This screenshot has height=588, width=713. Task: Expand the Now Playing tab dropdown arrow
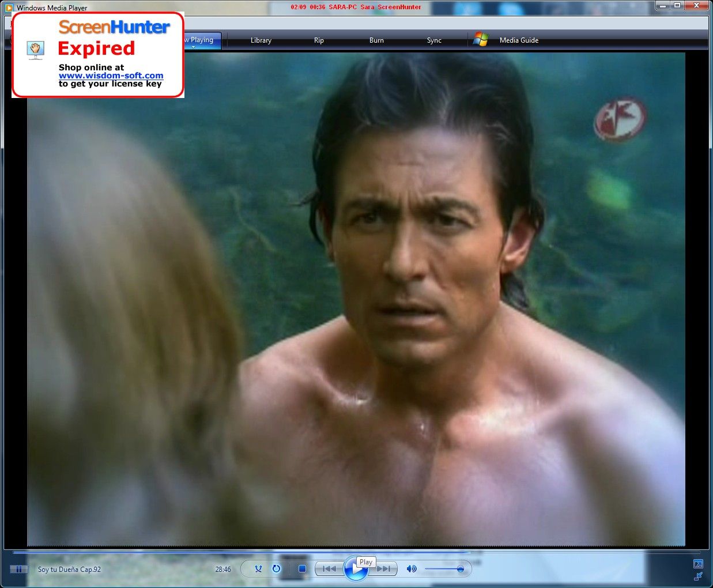coord(194,47)
